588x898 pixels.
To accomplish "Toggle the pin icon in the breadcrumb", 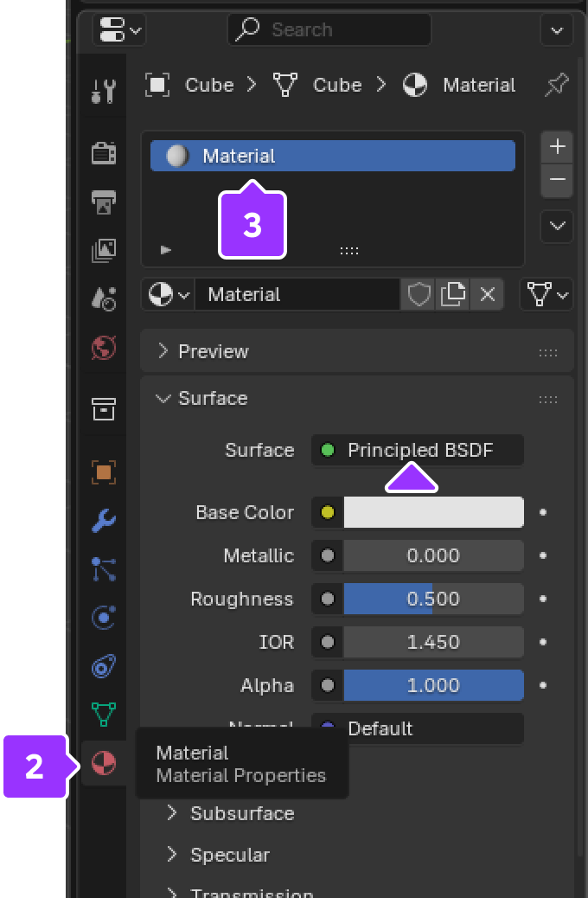I will 556,85.
